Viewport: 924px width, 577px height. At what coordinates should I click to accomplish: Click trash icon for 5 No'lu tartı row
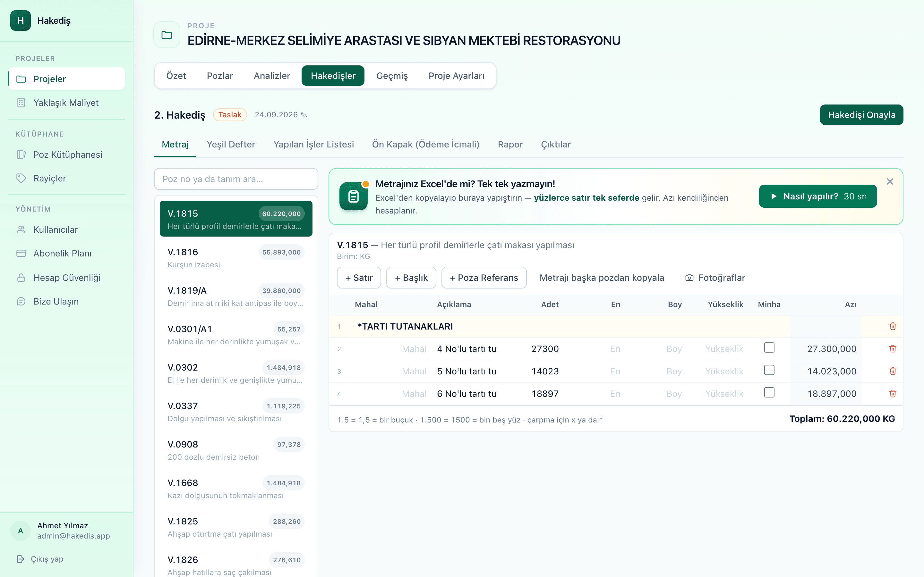(893, 371)
